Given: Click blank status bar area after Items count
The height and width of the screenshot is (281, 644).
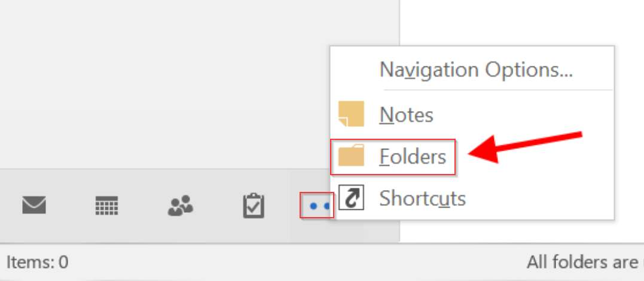Looking at the screenshot, I should 288,262.
